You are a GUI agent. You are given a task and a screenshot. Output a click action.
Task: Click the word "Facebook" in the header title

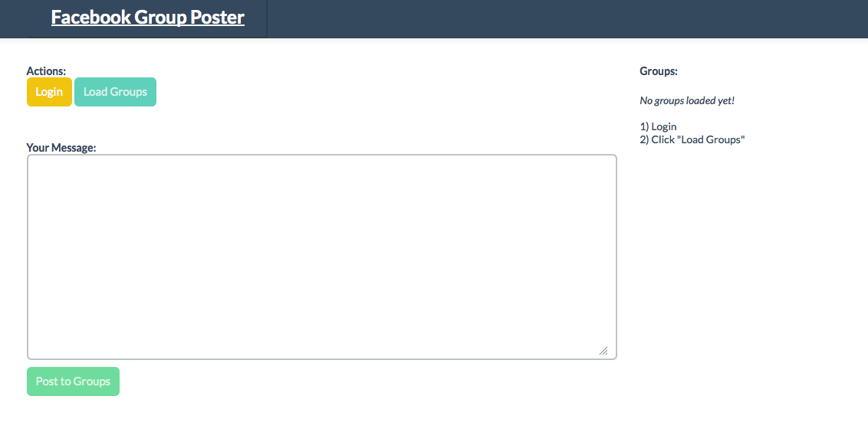coord(91,17)
